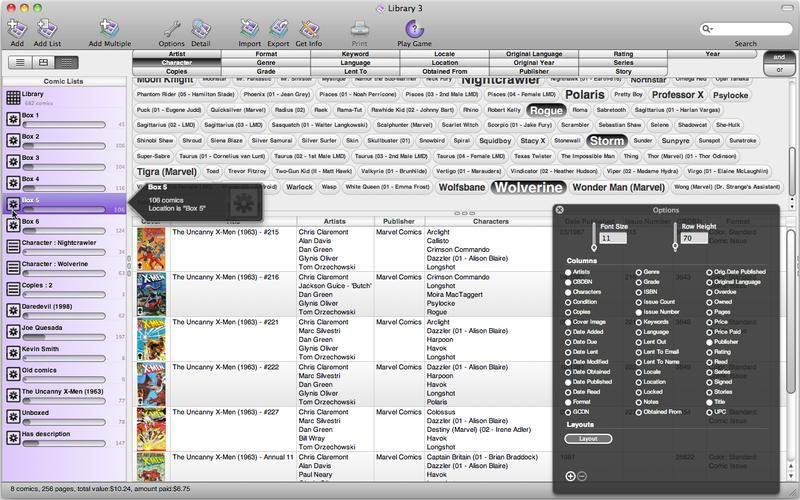The width and height of the screenshot is (800, 500).
Task: Click the Add comic toolbar icon
Action: coord(16,27)
